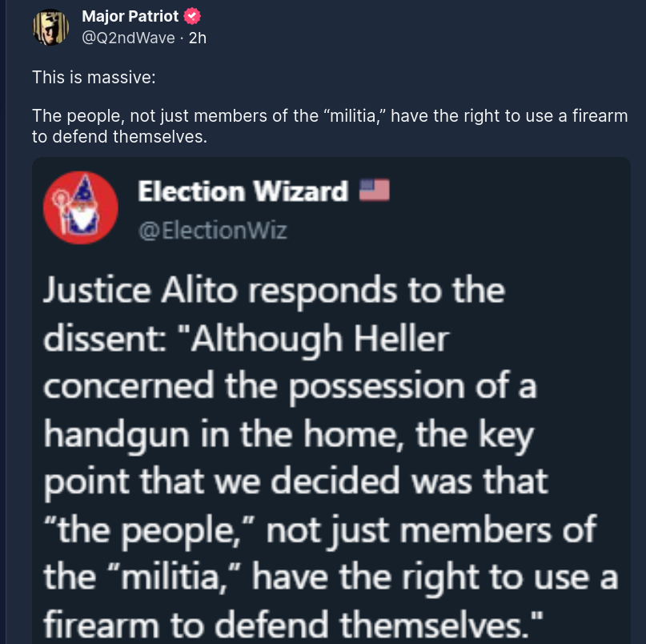Click "point that we decided was that" line
646x644 pixels.
pyautogui.click(x=295, y=481)
